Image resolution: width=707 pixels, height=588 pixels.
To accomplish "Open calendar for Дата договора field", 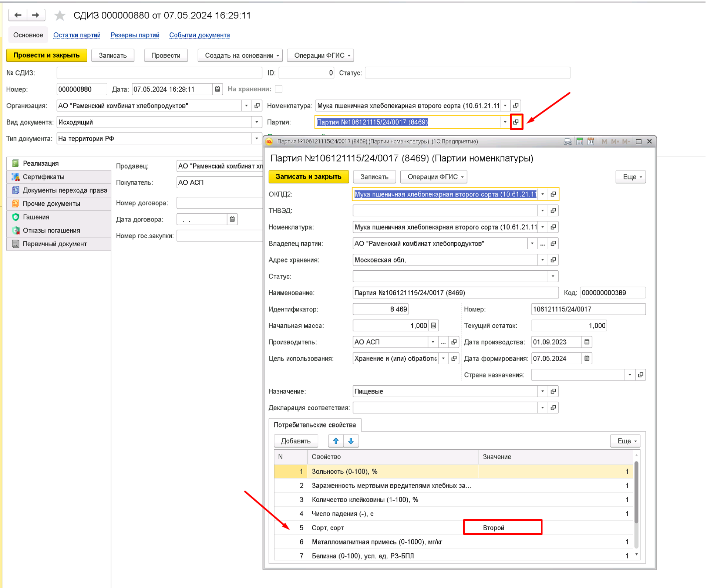I will pos(232,219).
